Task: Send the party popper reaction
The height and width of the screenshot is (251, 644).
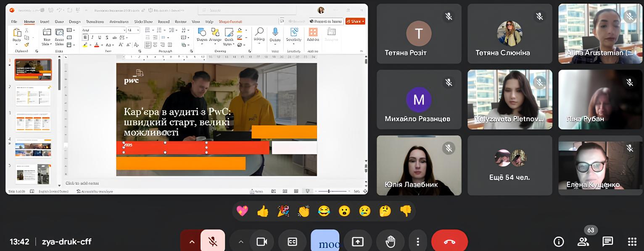Action: click(x=283, y=211)
